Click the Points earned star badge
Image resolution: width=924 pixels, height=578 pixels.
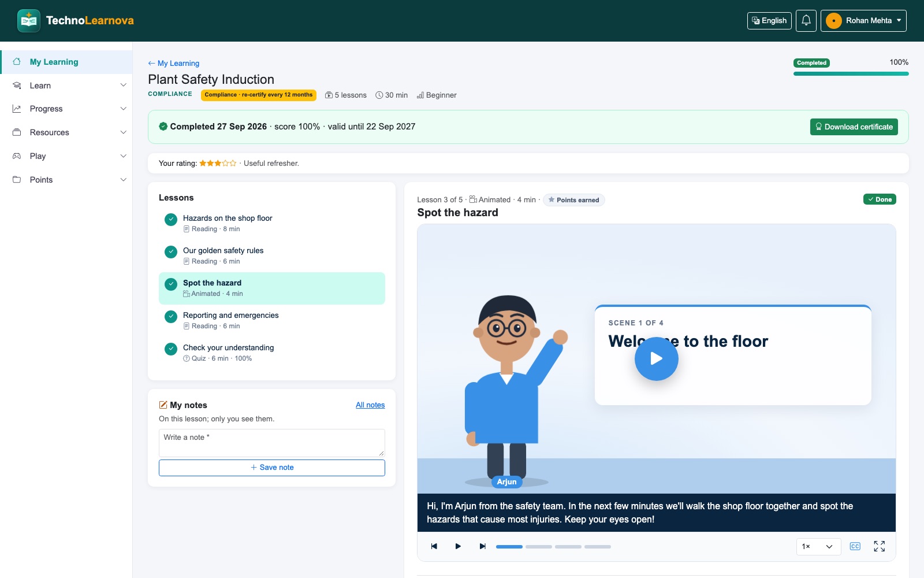coord(573,200)
